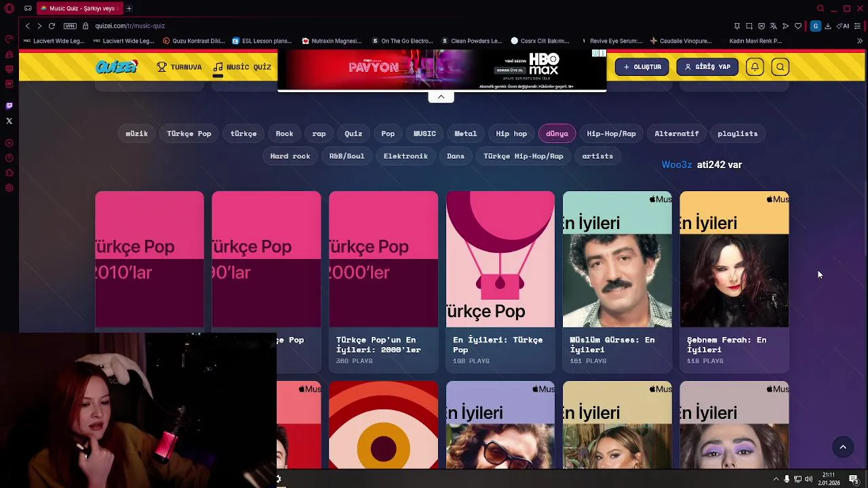Image resolution: width=868 pixels, height=488 pixels.
Task: Collapse the ad banner with the up chevron
Action: [x=441, y=96]
